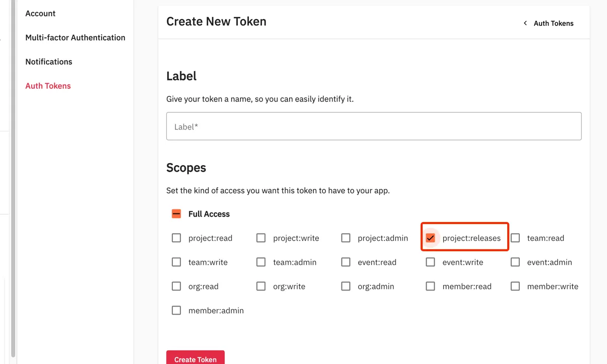Toggle the Full Access checkbox
Screen dimensions: 607x364
point(176,214)
